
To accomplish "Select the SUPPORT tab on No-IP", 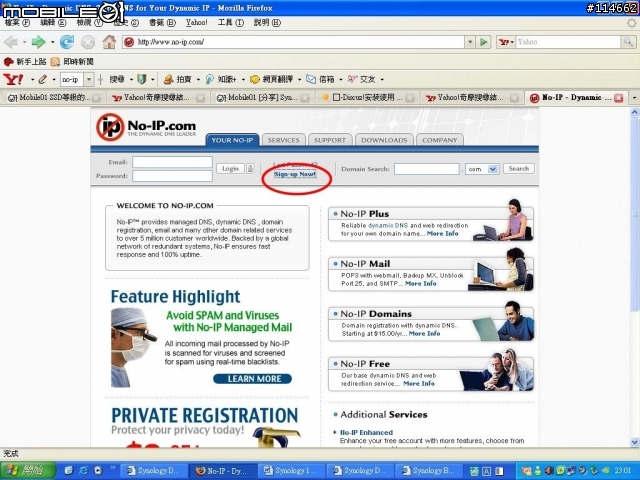I will click(330, 140).
